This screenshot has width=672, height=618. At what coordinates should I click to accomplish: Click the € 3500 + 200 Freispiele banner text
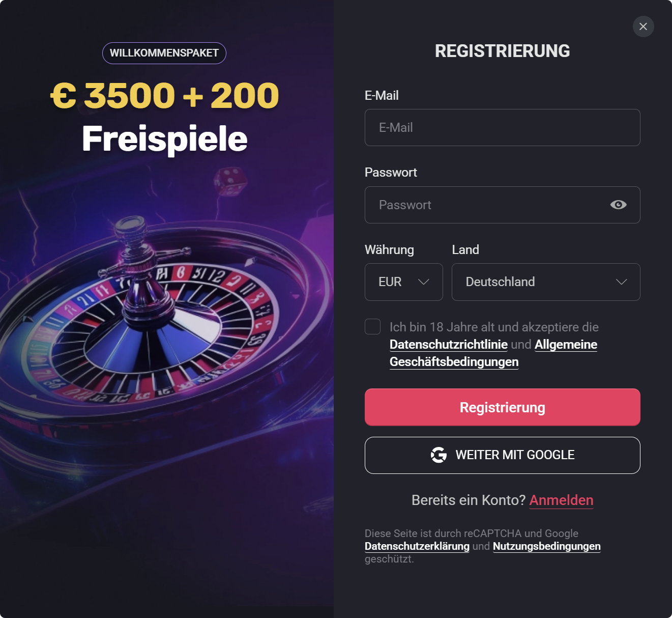pyautogui.click(x=165, y=117)
